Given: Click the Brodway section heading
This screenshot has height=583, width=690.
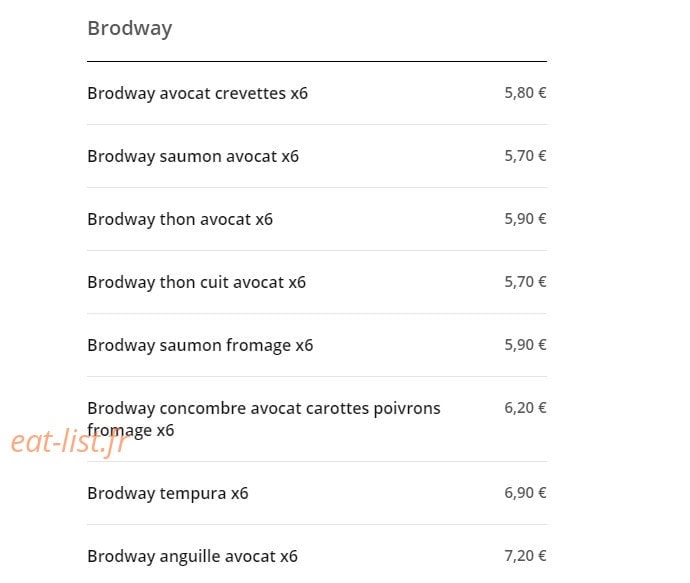Looking at the screenshot, I should [x=130, y=29].
